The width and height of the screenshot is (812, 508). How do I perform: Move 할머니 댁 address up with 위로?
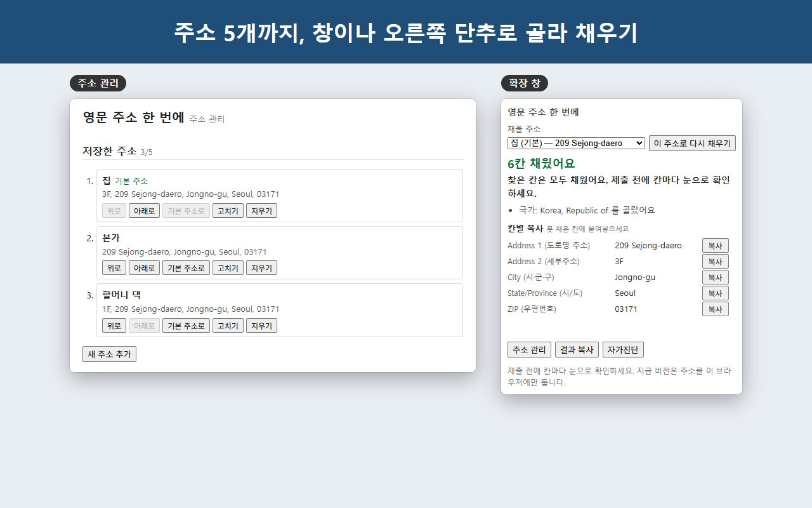[114, 326]
